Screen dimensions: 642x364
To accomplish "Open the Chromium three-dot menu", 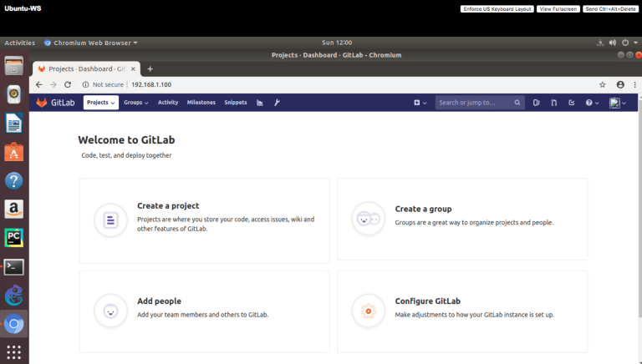I will tap(634, 84).
